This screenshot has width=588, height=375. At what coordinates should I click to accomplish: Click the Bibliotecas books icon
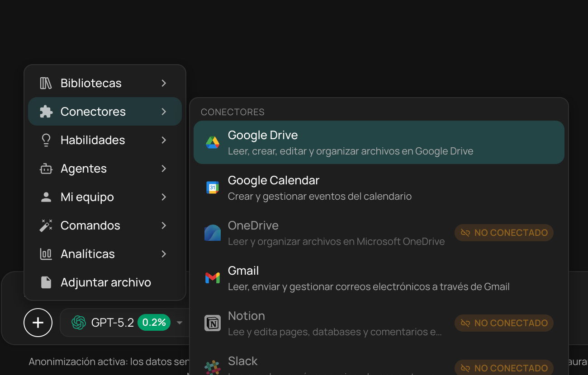tap(46, 83)
